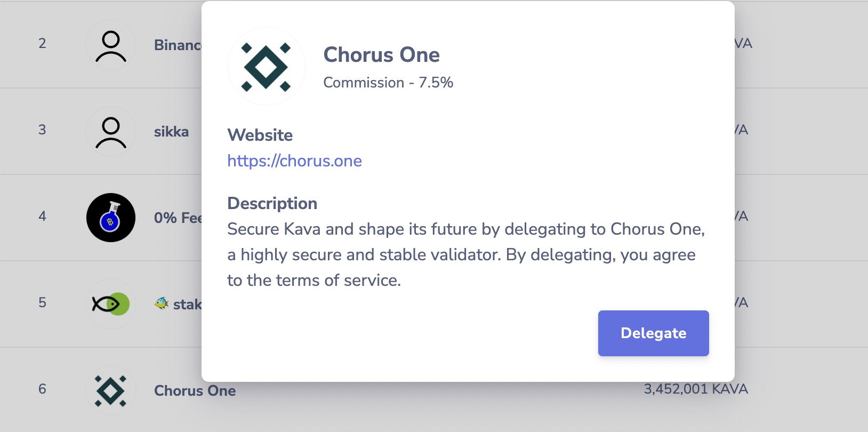Click the Binance validator avatar icon
868x432 pixels.
tap(111, 45)
